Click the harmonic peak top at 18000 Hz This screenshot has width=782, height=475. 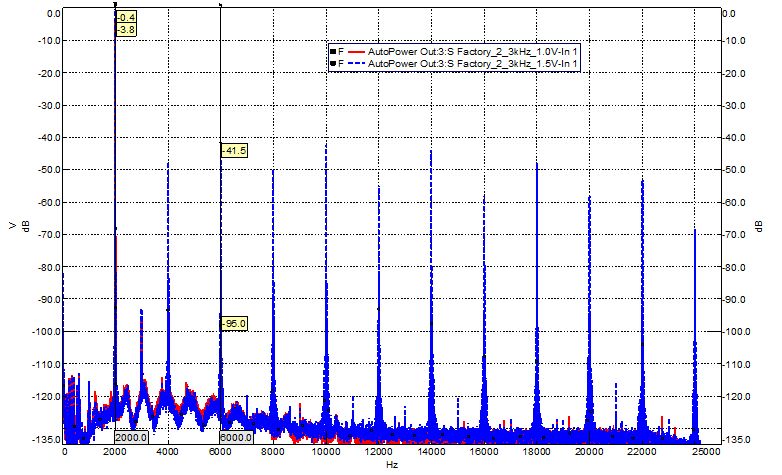click(x=537, y=164)
